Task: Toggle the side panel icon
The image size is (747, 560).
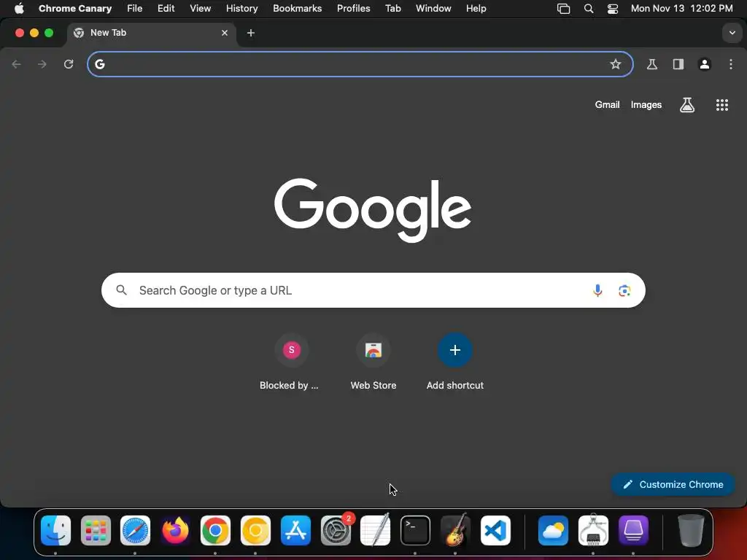Action: point(678,64)
